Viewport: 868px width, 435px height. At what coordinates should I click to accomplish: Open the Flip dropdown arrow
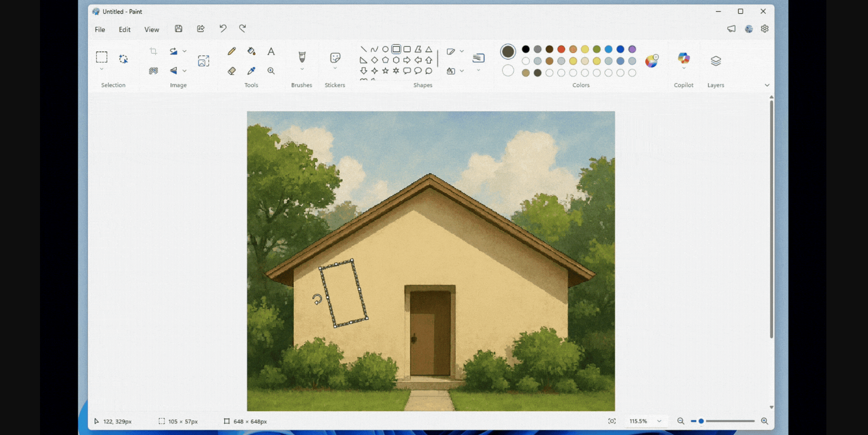[184, 71]
